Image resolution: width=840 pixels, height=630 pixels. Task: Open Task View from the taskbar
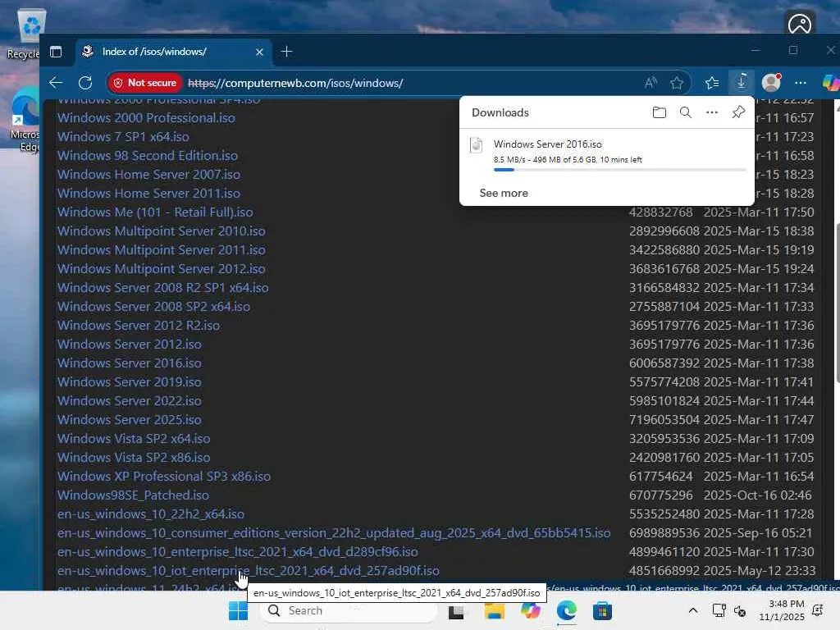(456, 610)
